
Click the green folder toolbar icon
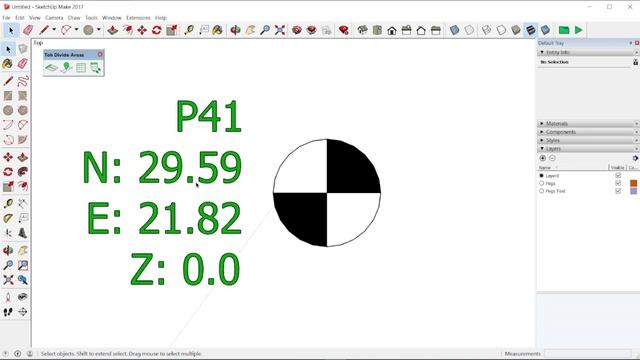564,30
